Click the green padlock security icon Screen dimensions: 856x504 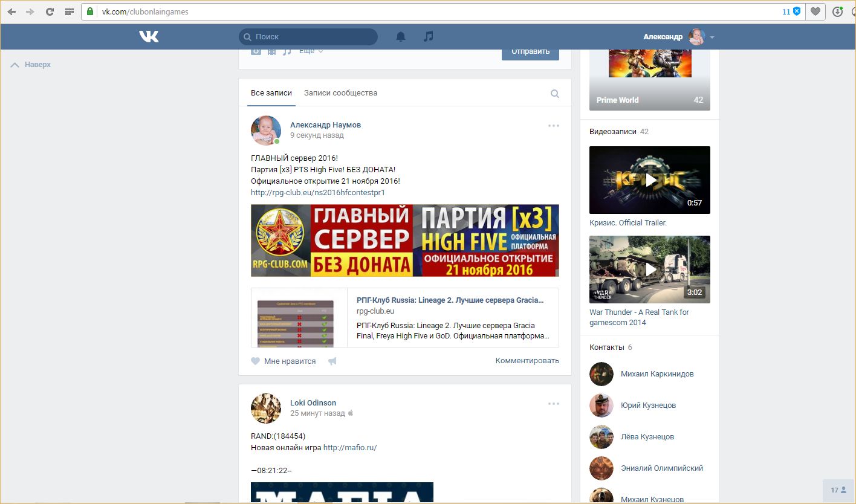pyautogui.click(x=91, y=11)
